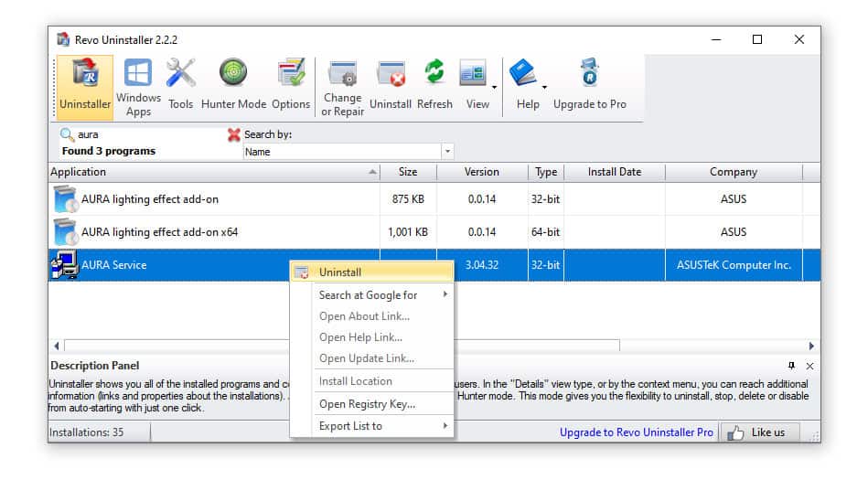This screenshot has width=868, height=480.
Task: Sort by the Type column header
Action: pos(546,172)
